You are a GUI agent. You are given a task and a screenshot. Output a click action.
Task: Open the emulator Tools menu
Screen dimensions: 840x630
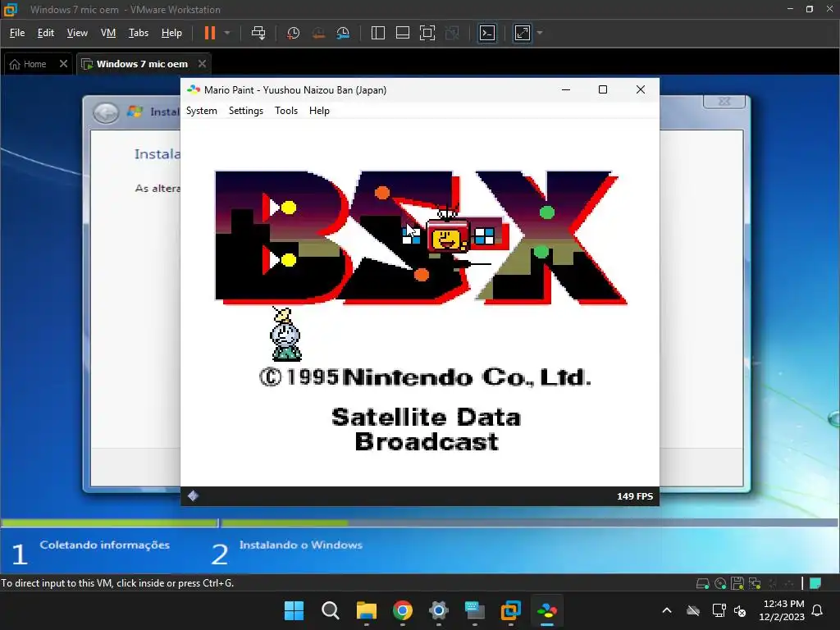[286, 111]
